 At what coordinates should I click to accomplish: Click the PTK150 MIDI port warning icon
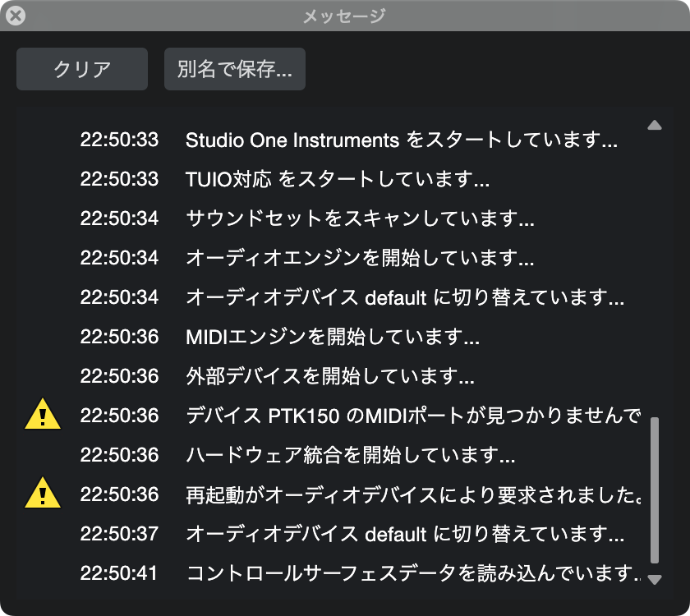point(43,415)
